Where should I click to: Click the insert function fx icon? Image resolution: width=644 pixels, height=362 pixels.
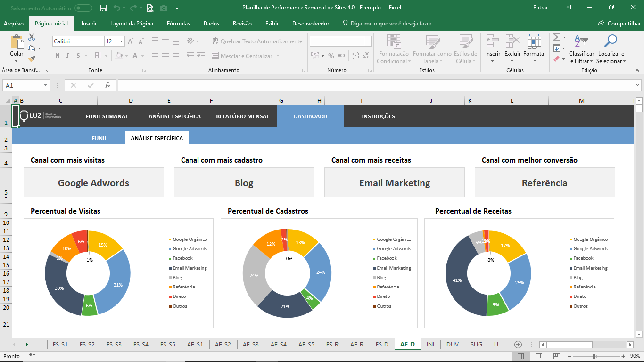[x=107, y=85]
